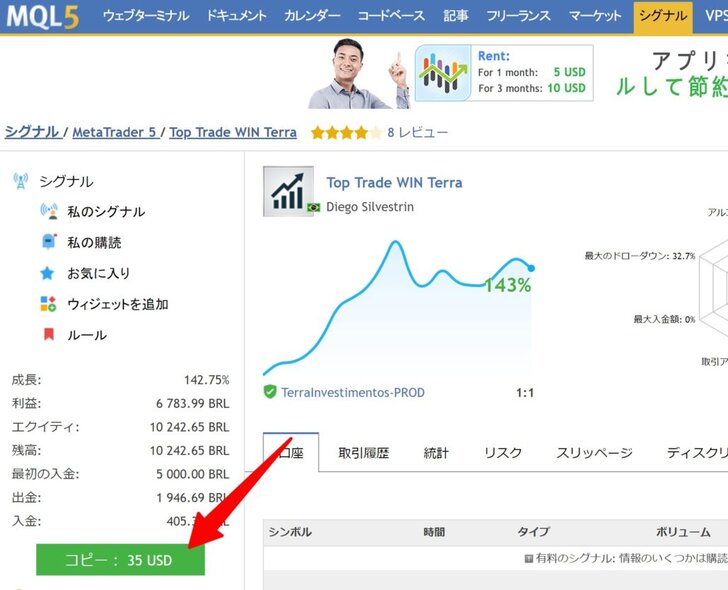Click the 成長 value 142.75%
Viewport: 728px width, 590px height.
207,380
